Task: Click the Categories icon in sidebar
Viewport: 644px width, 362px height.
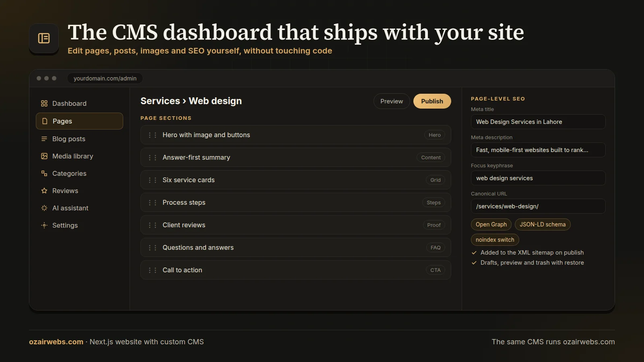Action: (44, 173)
